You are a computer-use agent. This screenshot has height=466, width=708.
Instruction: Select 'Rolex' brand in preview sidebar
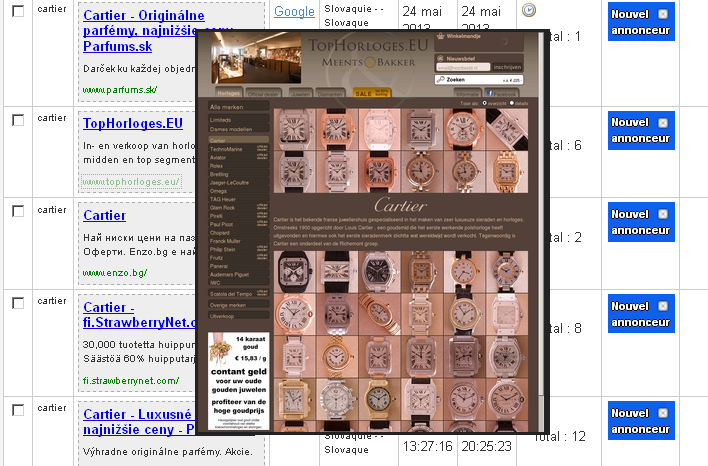pyautogui.click(x=238, y=166)
